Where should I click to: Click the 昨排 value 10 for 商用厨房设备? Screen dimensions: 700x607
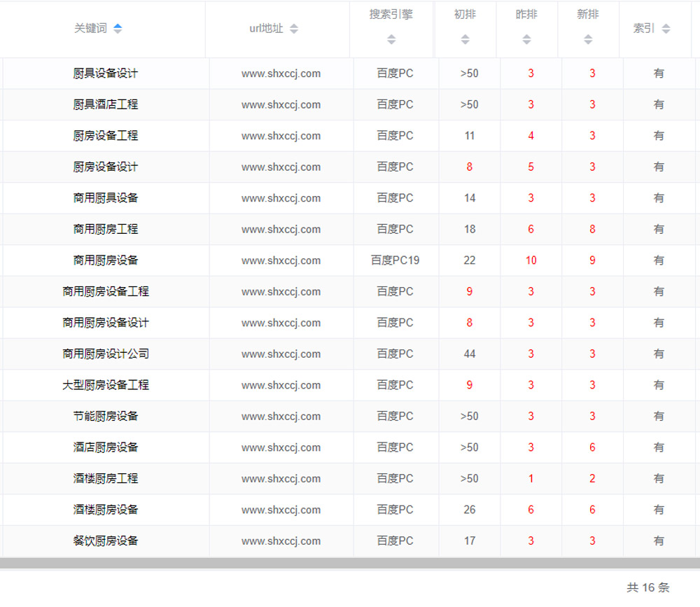[x=531, y=260]
